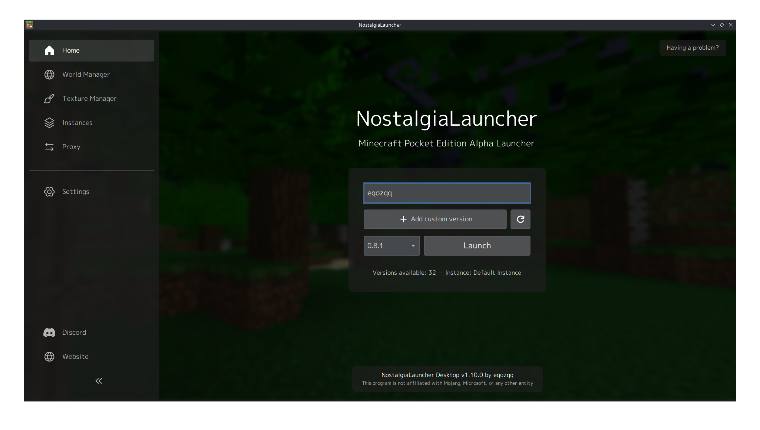
Task: Click the Instances layers icon
Action: tap(49, 123)
